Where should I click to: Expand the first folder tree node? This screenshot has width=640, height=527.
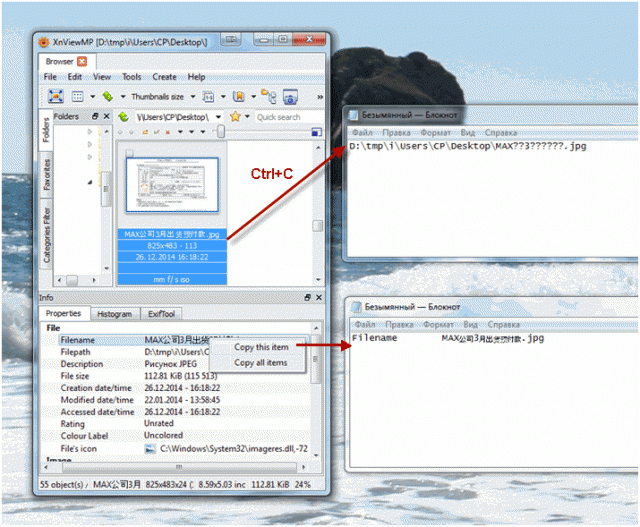coord(90,131)
